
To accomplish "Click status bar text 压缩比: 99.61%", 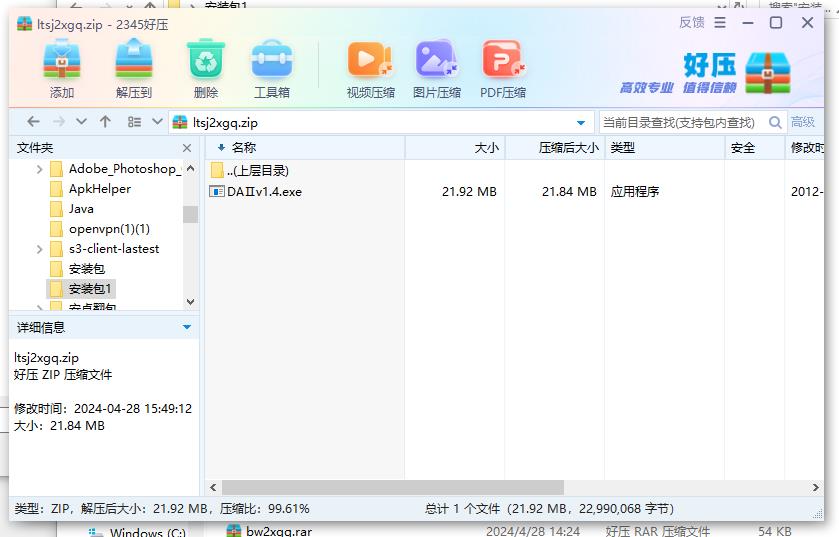I will (x=265, y=509).
